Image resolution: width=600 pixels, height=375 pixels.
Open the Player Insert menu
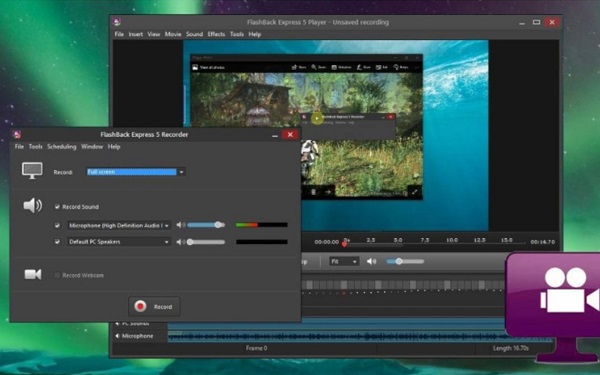135,34
